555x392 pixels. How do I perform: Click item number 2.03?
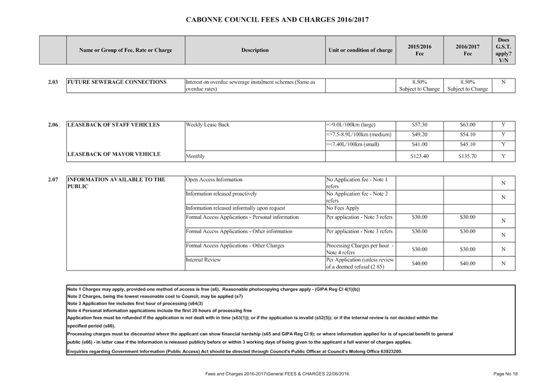53,82
